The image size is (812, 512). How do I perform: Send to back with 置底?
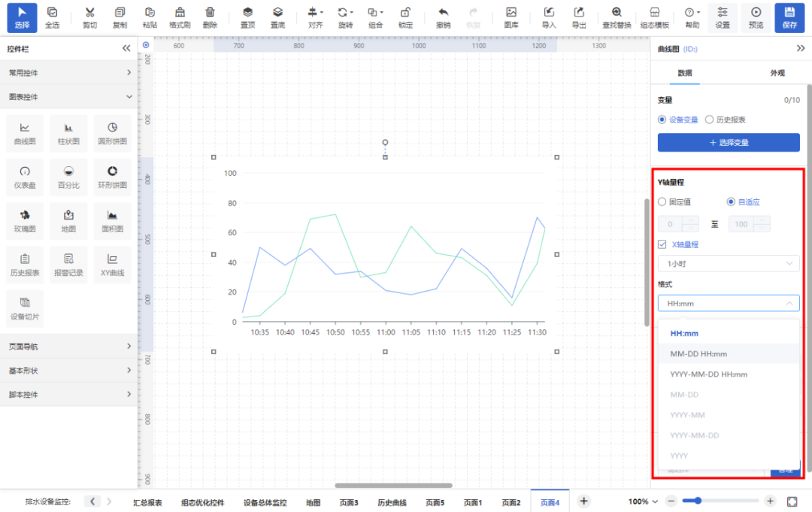(277, 17)
